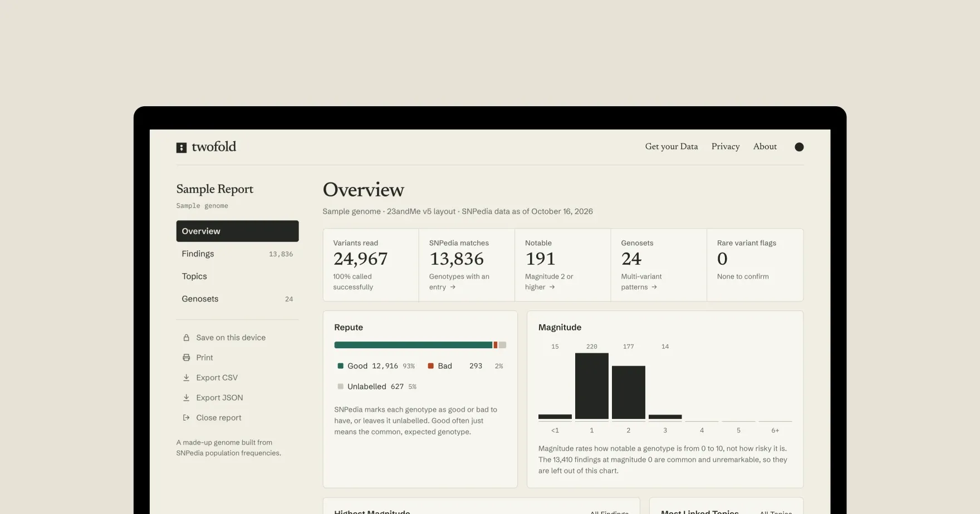The height and width of the screenshot is (514, 980).
Task: Click the exit icon beside Close report
Action: 187,418
